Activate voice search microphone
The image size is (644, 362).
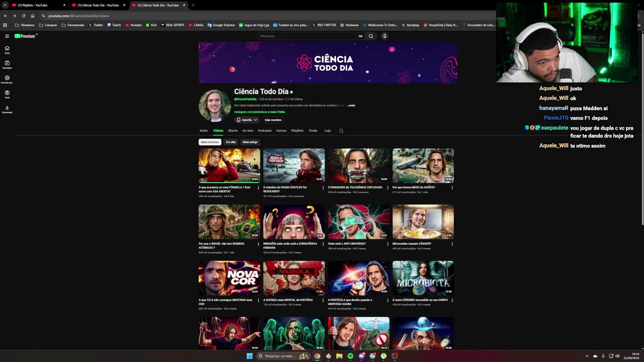pos(384,36)
